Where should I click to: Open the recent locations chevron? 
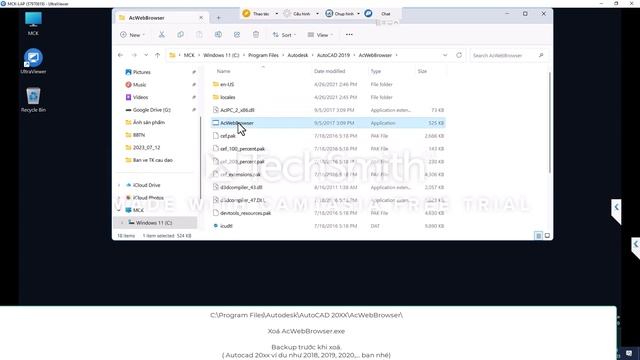tap(146, 55)
